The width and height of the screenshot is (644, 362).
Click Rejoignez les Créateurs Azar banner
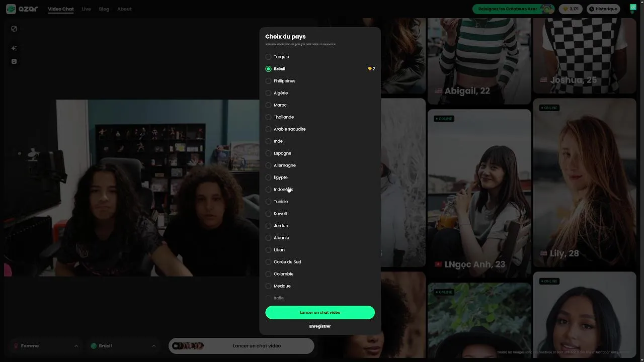click(x=513, y=9)
